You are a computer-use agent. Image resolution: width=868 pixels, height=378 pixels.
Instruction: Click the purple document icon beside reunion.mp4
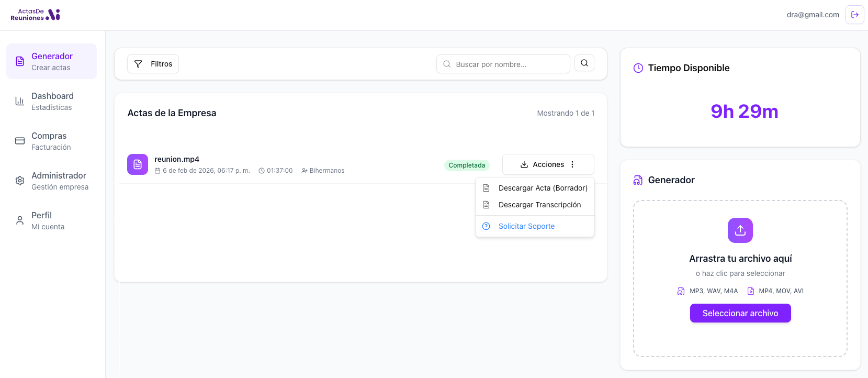tap(138, 164)
